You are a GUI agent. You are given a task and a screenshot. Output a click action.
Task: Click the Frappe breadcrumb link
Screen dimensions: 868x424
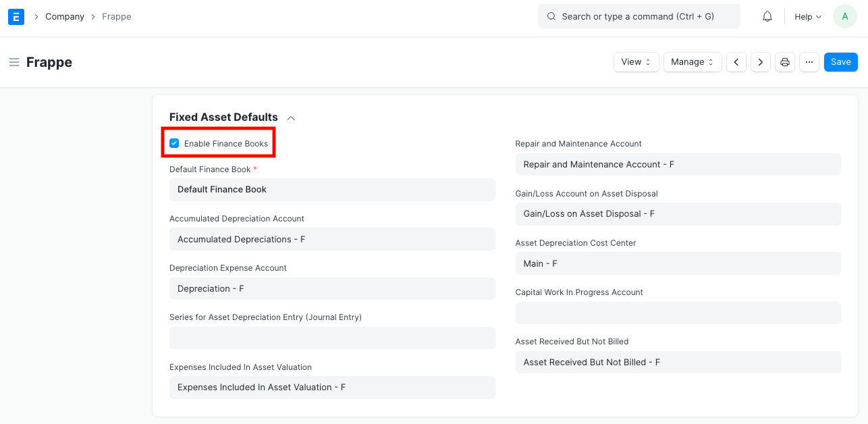click(116, 16)
